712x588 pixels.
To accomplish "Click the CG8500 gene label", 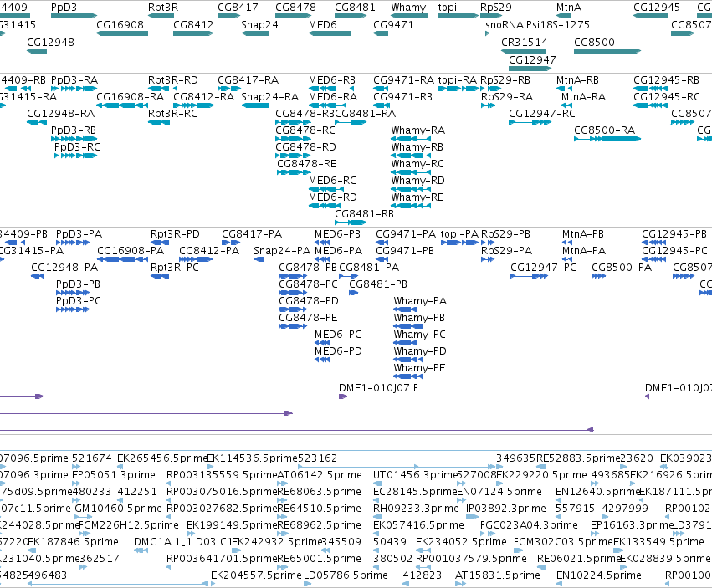I will click(594, 42).
